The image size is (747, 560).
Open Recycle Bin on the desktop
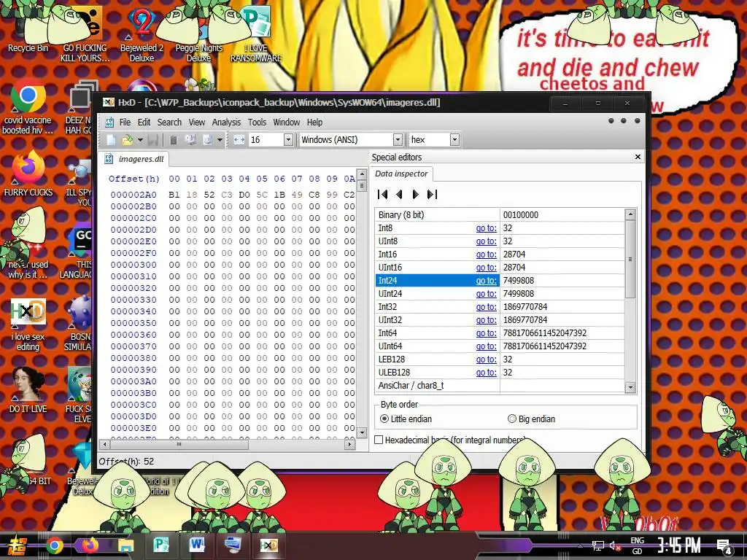click(x=28, y=31)
